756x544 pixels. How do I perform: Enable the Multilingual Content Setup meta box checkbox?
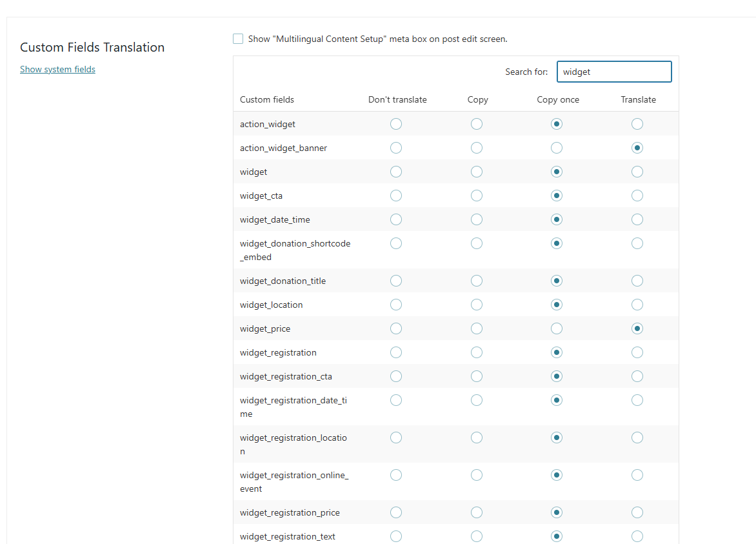coord(238,39)
